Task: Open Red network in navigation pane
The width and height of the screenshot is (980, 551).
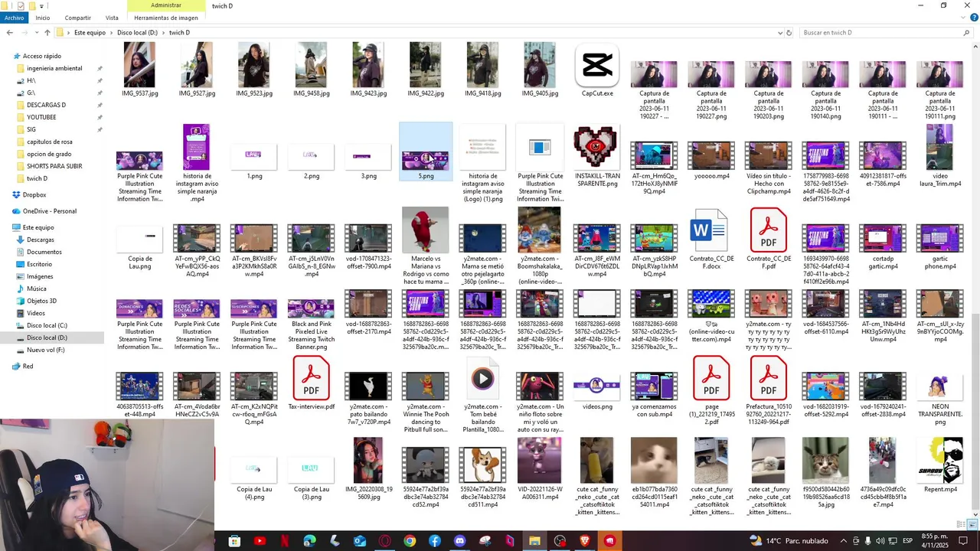Action: pos(28,366)
